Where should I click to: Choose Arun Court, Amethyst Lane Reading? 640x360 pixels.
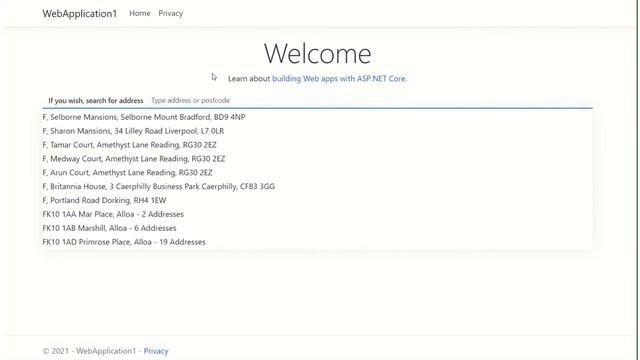coord(317,173)
